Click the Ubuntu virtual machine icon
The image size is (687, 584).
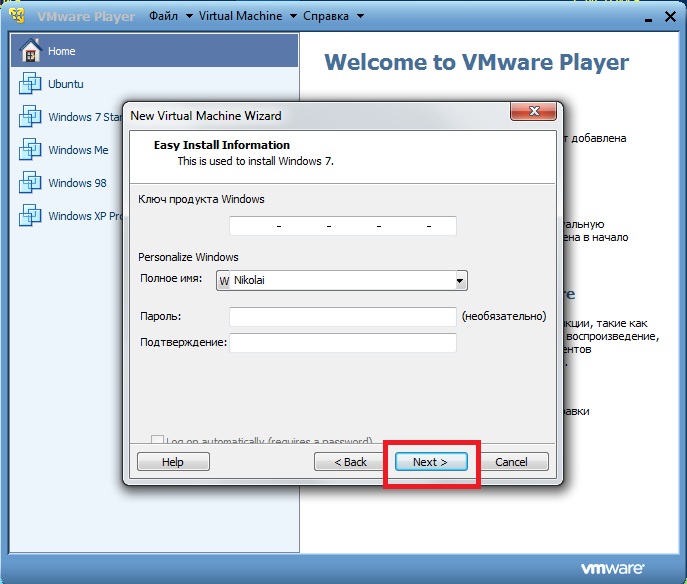(x=30, y=83)
